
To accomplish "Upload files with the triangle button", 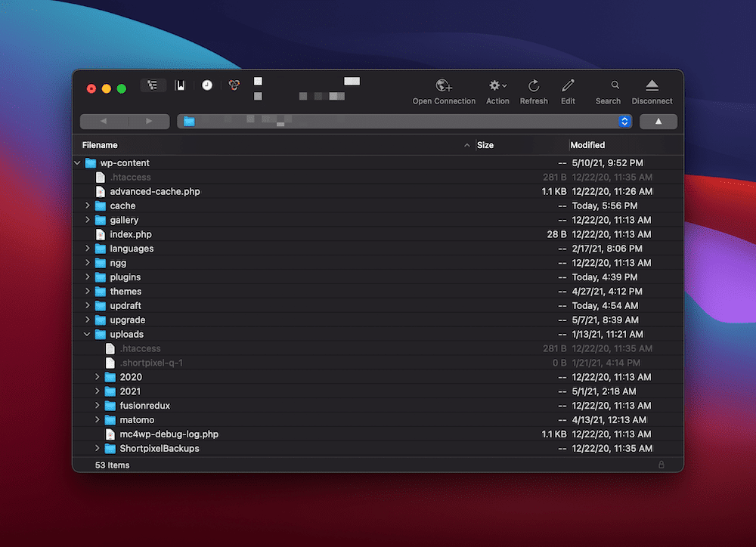I will (x=658, y=121).
